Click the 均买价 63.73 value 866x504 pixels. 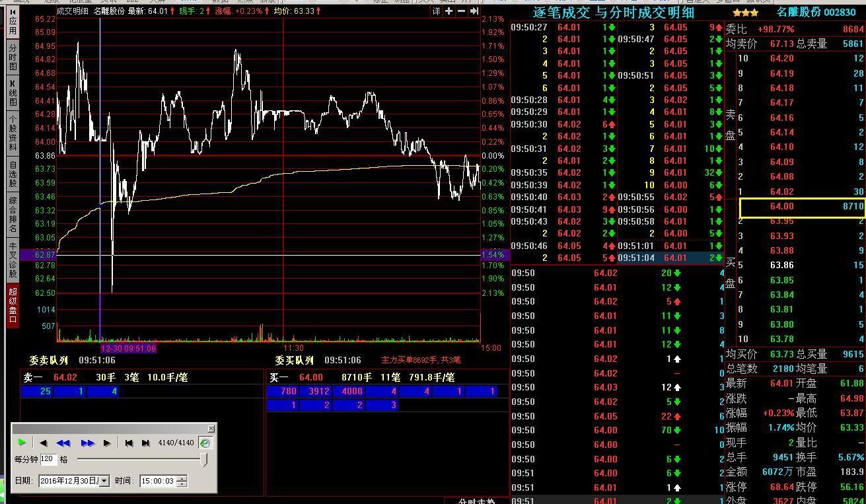tap(782, 355)
